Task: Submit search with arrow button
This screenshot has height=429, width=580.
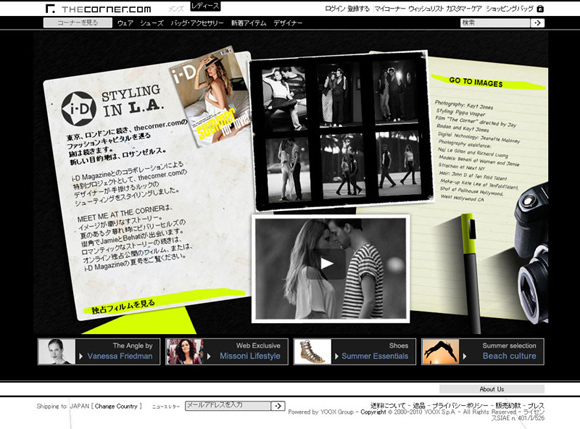Action: tap(537, 23)
